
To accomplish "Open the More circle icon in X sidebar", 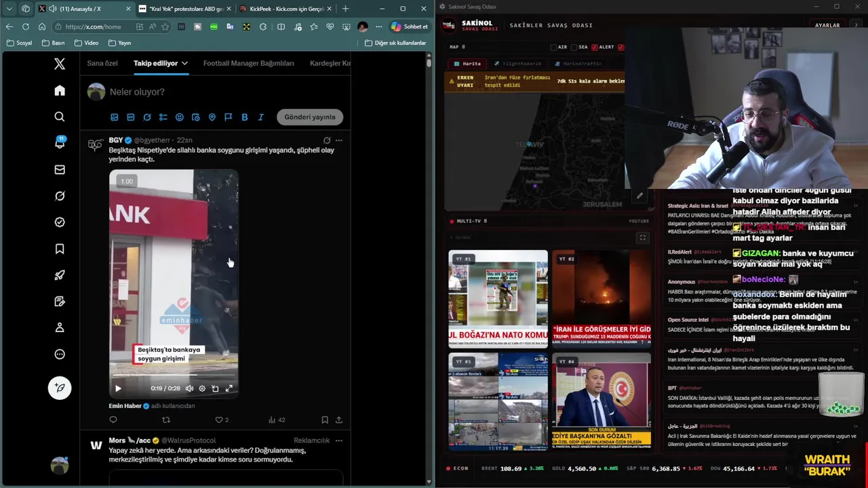I will (60, 354).
